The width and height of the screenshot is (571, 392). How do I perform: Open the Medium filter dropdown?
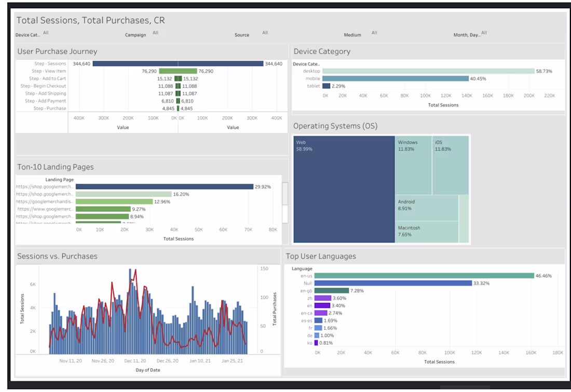374,33
